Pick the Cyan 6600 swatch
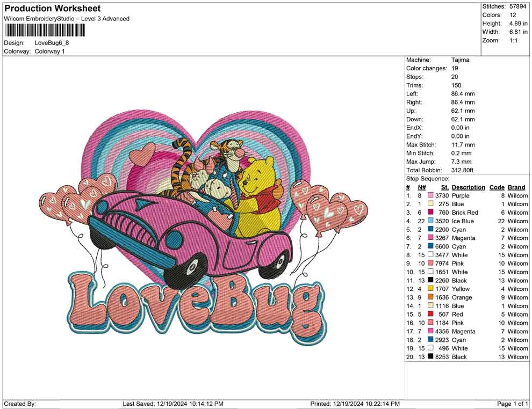 430,246
